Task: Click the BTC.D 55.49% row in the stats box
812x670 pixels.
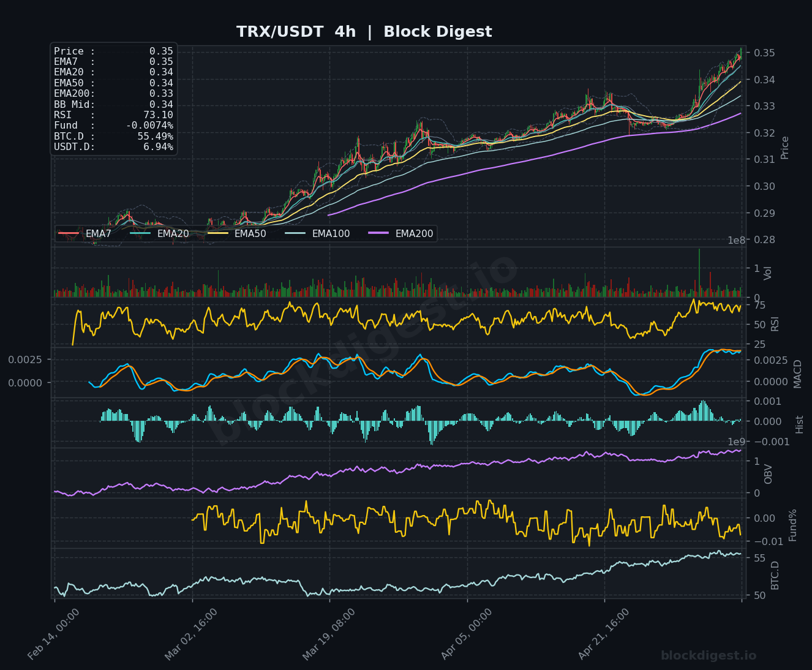Action: 113,137
